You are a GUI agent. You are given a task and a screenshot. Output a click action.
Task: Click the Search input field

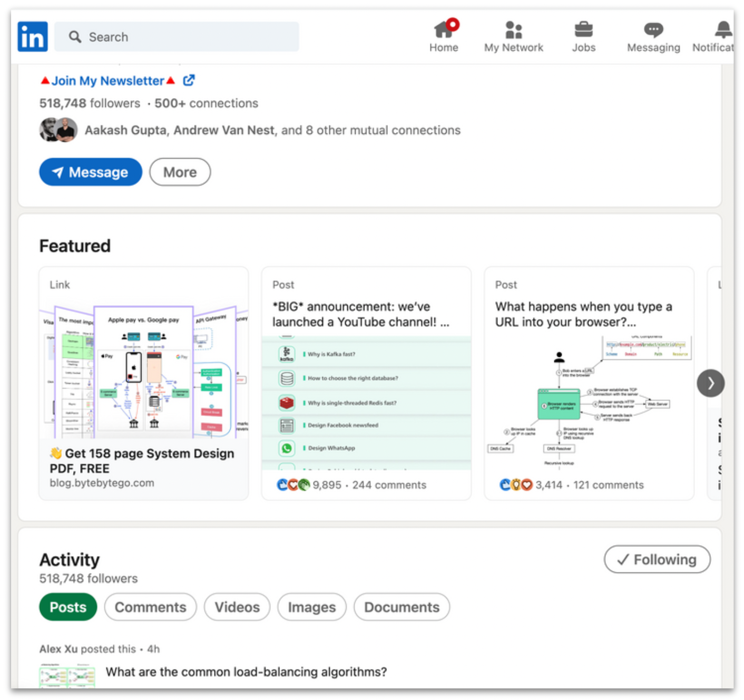177,37
